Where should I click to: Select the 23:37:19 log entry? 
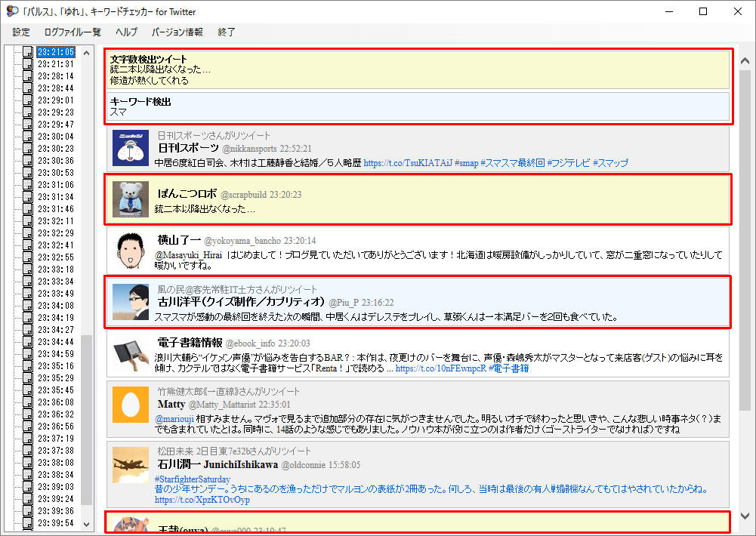tap(56, 438)
